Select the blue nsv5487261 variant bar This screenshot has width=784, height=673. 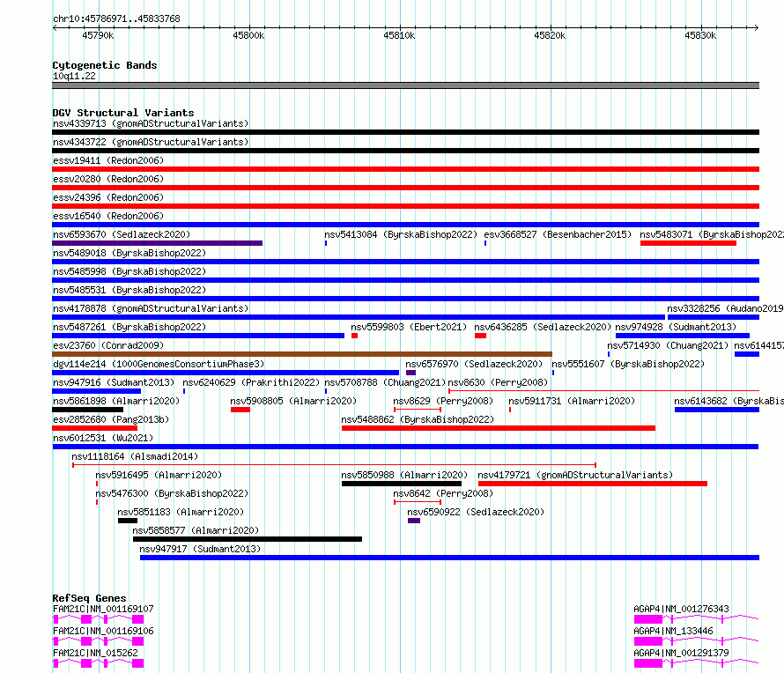[x=198, y=336]
